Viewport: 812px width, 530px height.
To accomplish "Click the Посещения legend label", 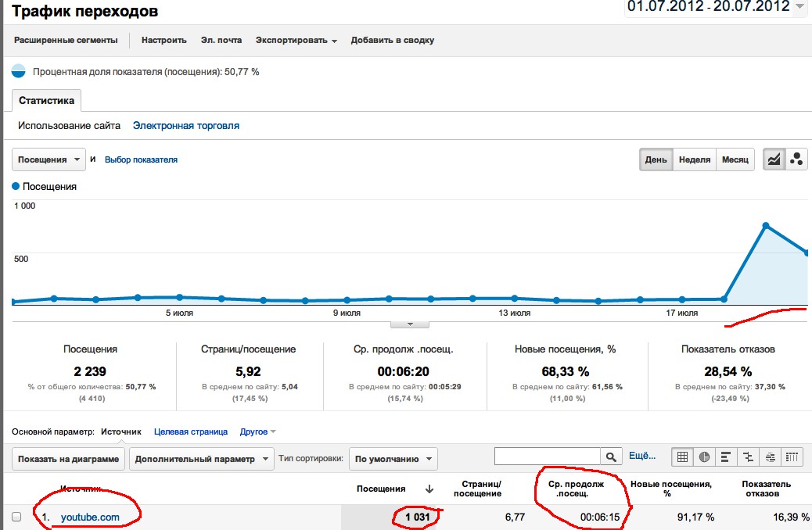I will click(x=50, y=186).
